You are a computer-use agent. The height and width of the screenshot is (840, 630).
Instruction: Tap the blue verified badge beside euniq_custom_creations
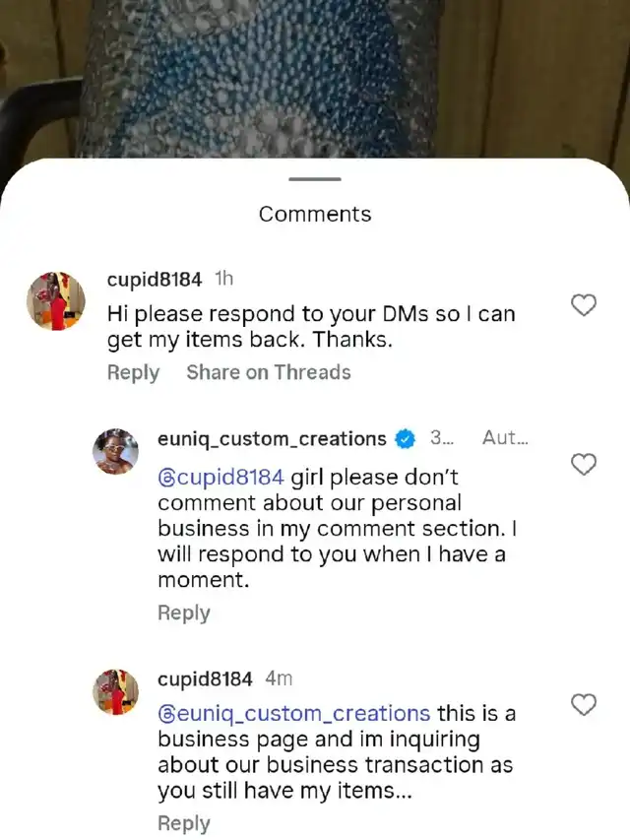point(405,438)
